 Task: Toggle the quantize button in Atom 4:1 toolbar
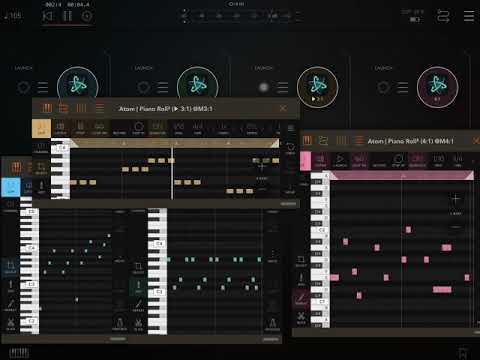[x=417, y=160]
